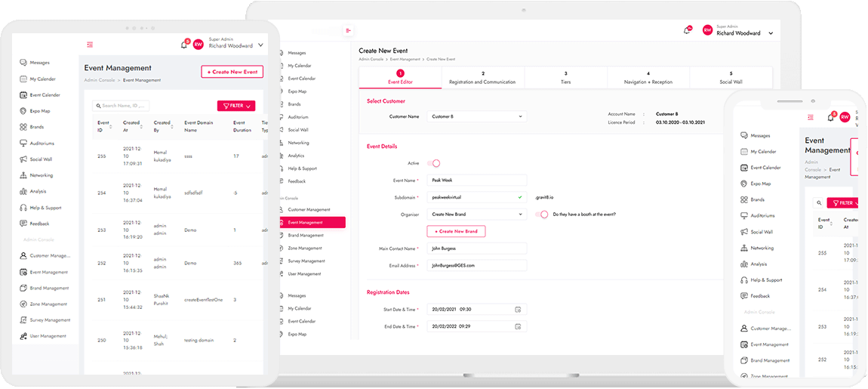Image resolution: width=868 pixels, height=389 pixels.
Task: Expand the Customer Name dropdown
Action: point(476,117)
